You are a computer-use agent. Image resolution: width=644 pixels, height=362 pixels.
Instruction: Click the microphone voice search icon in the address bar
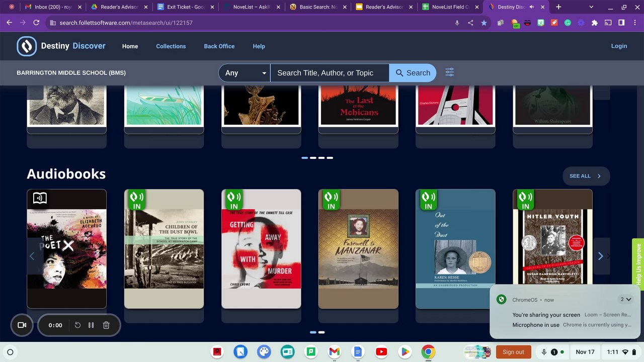457,23
